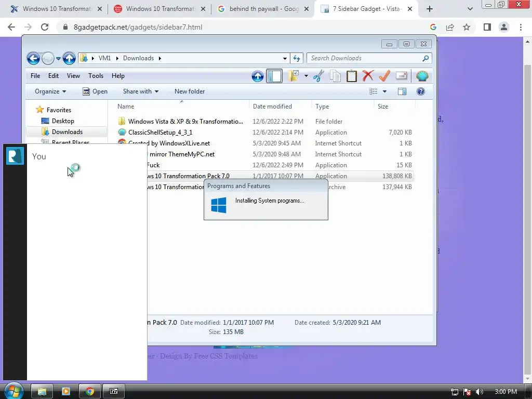
Task: Click the Chrome reload button
Action: pyautogui.click(x=45, y=27)
